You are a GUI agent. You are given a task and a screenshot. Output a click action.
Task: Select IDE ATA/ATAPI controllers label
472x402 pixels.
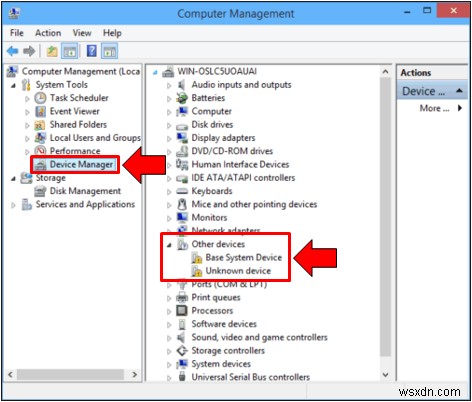243,178
